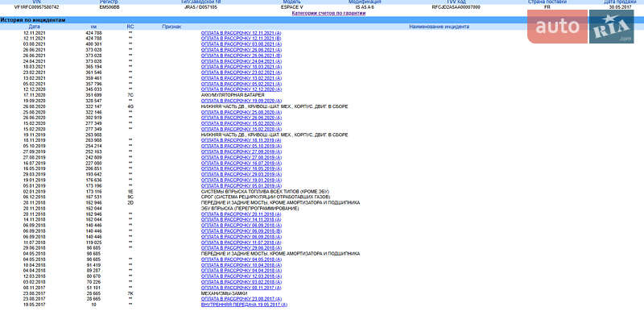Open 'ОПЛАТА В РАССРОЧКУ 16.07.2019 (A)' link
The height and width of the screenshot is (332, 644).
(x=241, y=162)
